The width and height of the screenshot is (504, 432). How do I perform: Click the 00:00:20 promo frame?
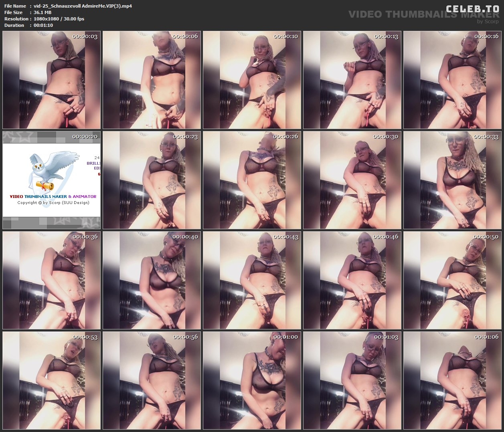(51, 180)
